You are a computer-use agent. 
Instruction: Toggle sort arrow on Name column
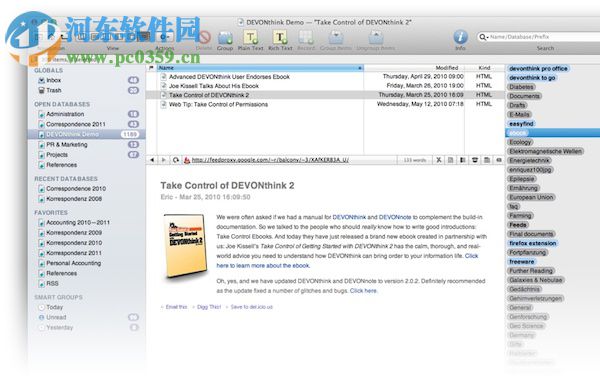point(360,68)
